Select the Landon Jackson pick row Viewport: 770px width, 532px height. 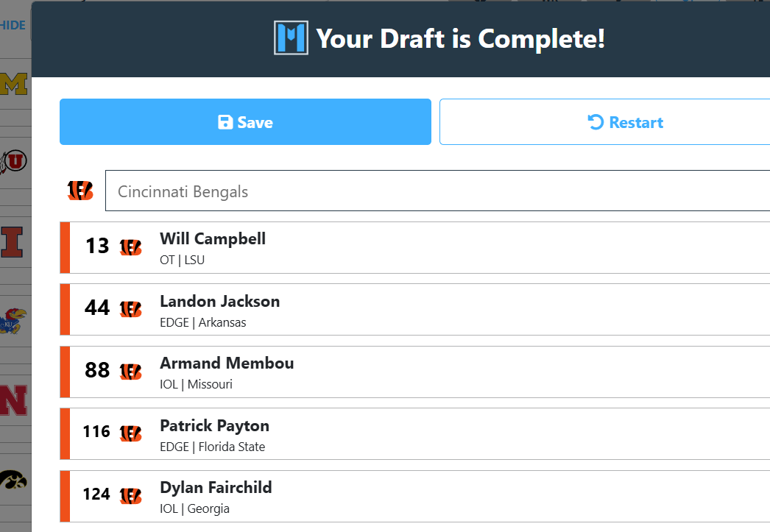415,310
